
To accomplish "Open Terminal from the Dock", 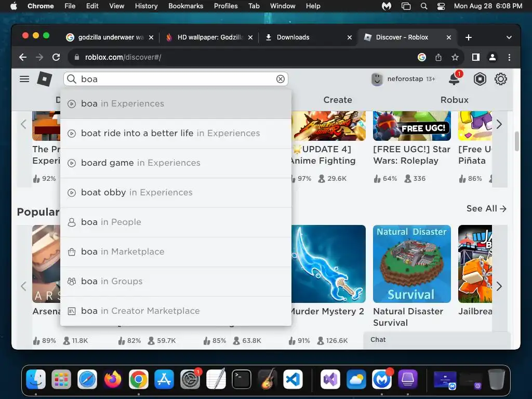I will point(241,379).
